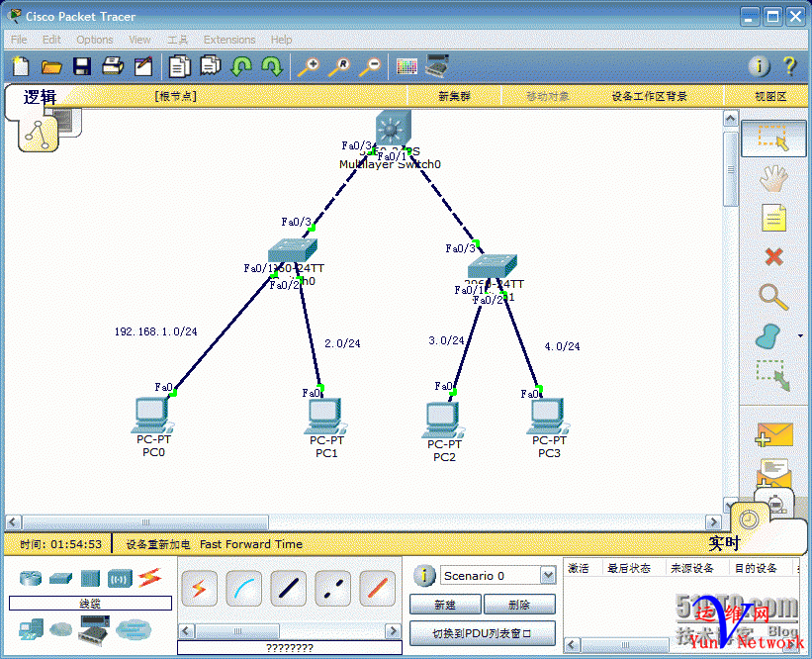Choose the Inspect magnifier tool
This screenshot has width=812, height=659.
[773, 297]
